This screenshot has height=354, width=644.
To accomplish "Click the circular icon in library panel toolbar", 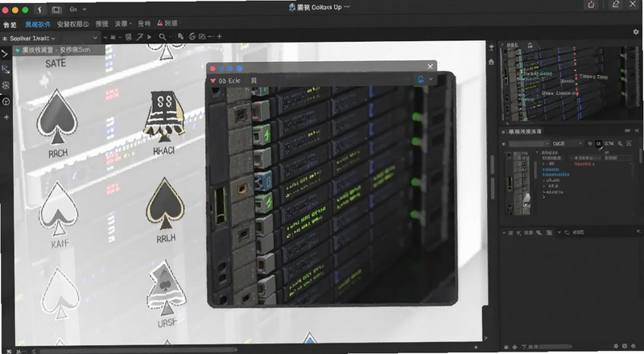I will (590, 143).
